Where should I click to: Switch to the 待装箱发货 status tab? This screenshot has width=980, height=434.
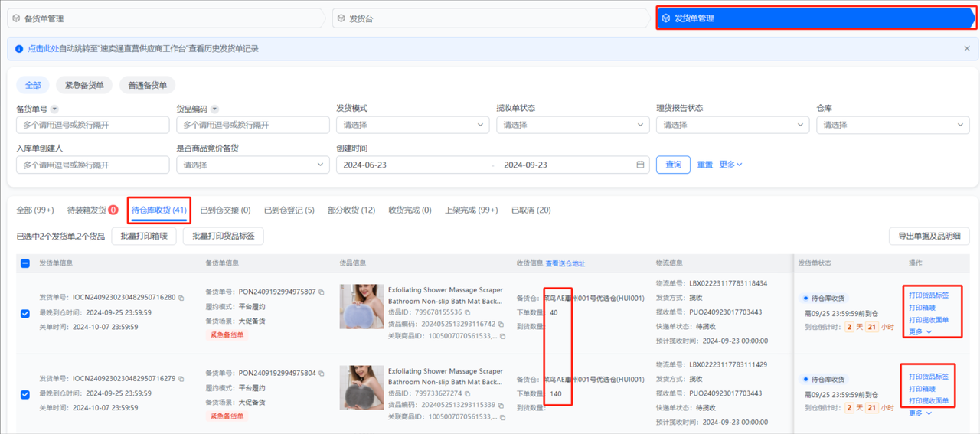click(87, 210)
